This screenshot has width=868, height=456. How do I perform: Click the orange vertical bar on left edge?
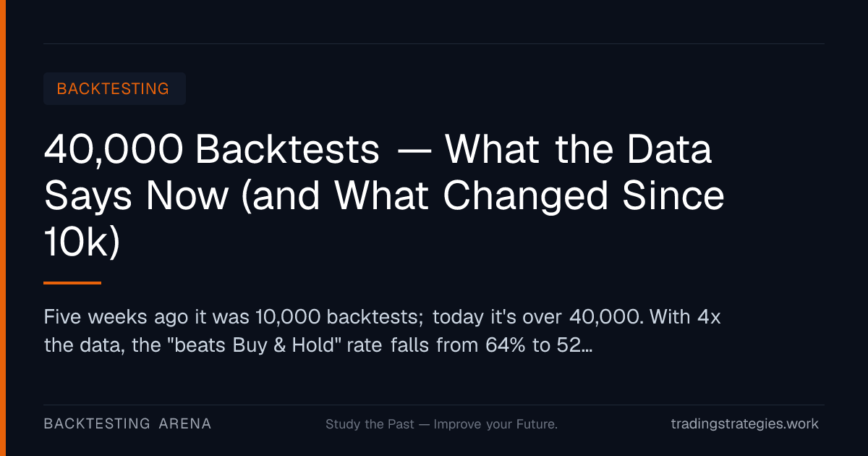[x=2, y=228]
